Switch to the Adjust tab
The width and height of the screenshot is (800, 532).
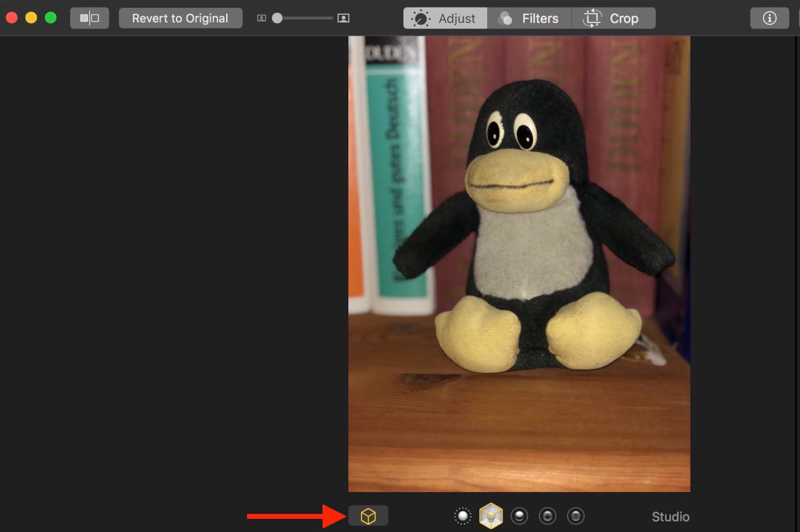[445, 18]
